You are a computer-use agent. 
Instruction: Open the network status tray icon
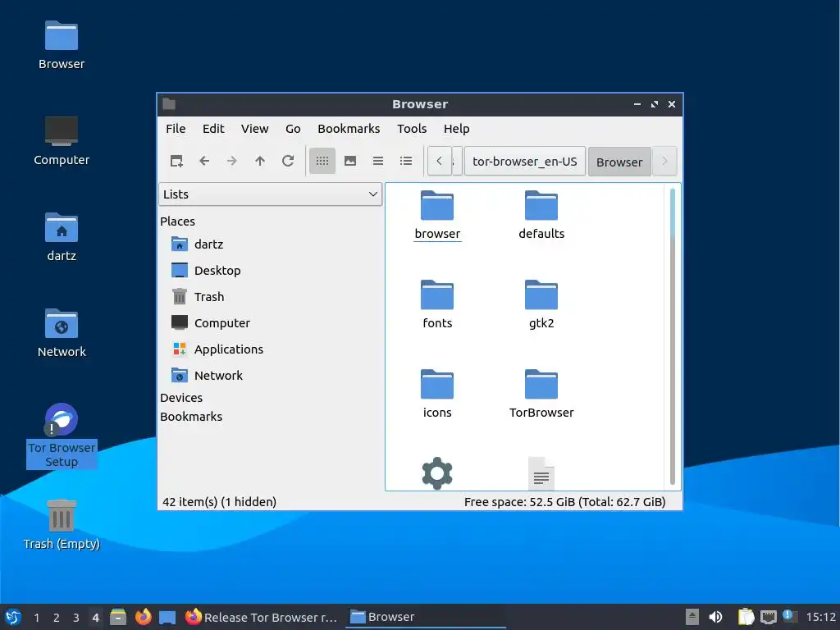(x=768, y=617)
